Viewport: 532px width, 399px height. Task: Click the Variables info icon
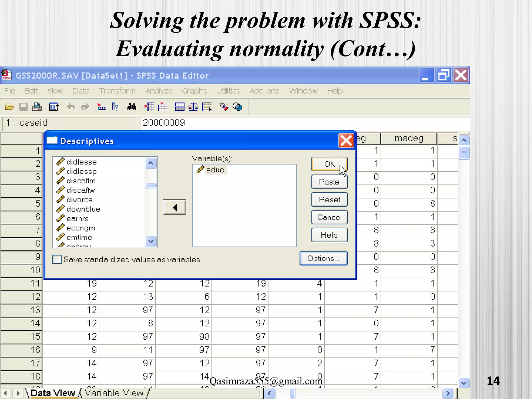[x=115, y=107]
